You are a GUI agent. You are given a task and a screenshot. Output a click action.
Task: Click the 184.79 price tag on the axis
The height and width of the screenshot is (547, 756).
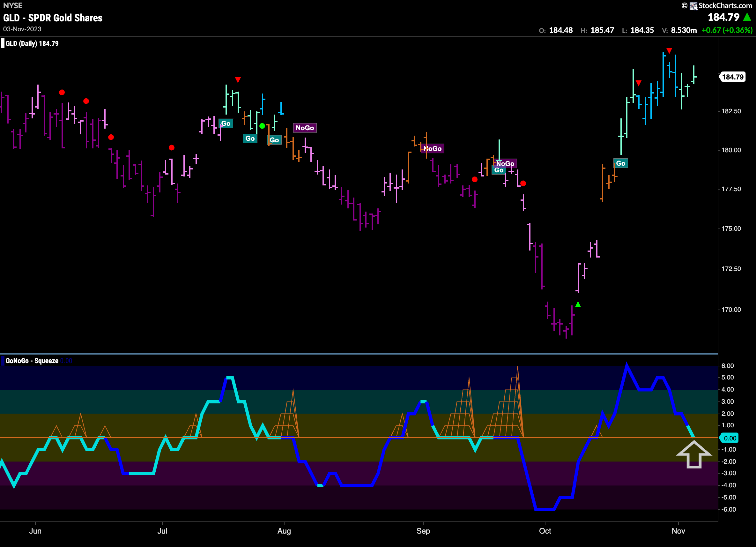733,77
